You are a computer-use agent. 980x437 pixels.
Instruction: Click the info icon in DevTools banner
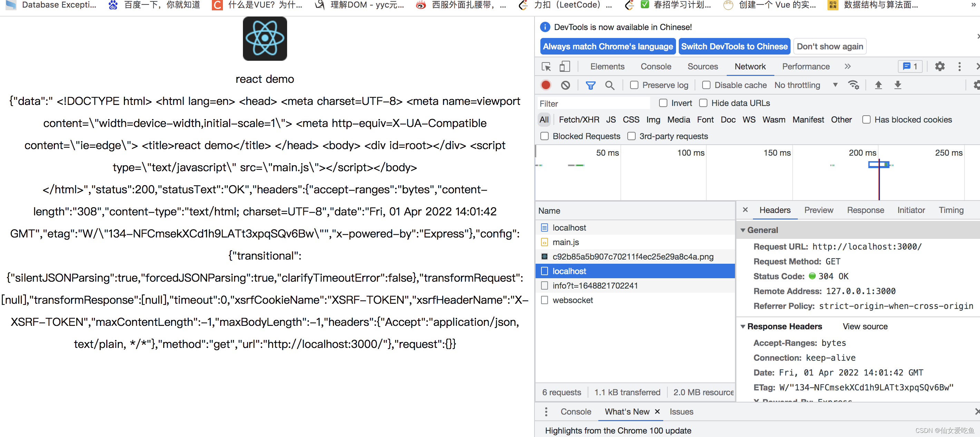point(545,27)
